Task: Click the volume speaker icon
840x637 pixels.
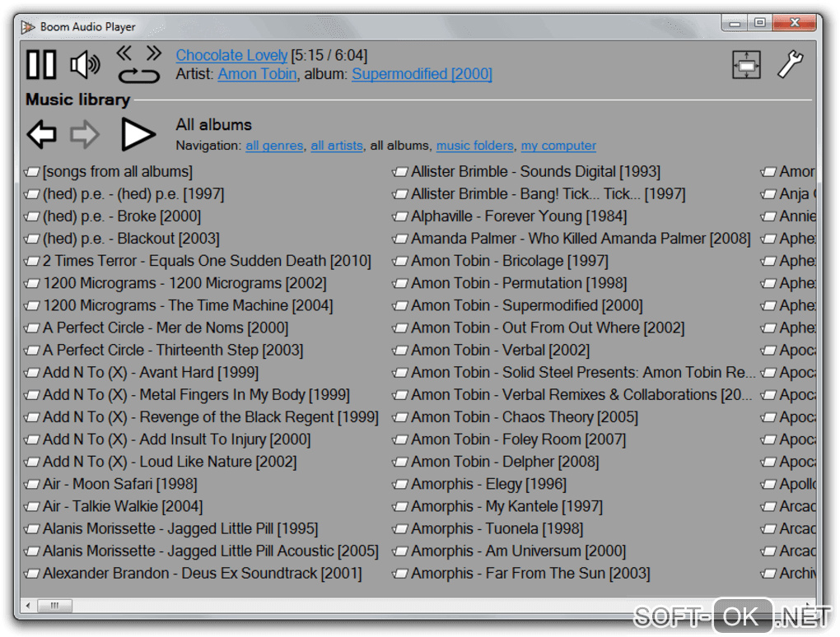Action: [85, 65]
